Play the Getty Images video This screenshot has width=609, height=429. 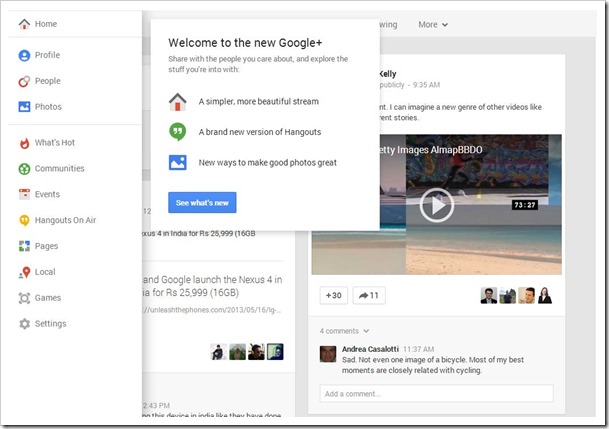pyautogui.click(x=436, y=205)
